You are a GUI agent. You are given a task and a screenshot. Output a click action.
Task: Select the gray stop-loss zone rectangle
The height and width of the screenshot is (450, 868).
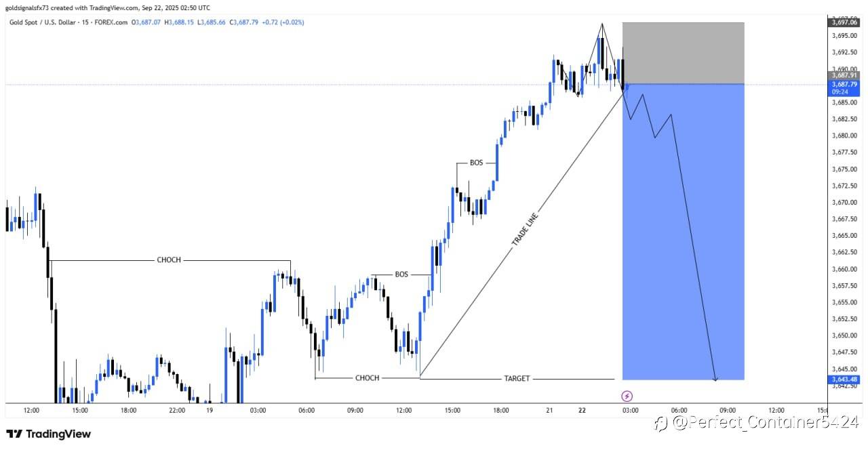(x=683, y=54)
